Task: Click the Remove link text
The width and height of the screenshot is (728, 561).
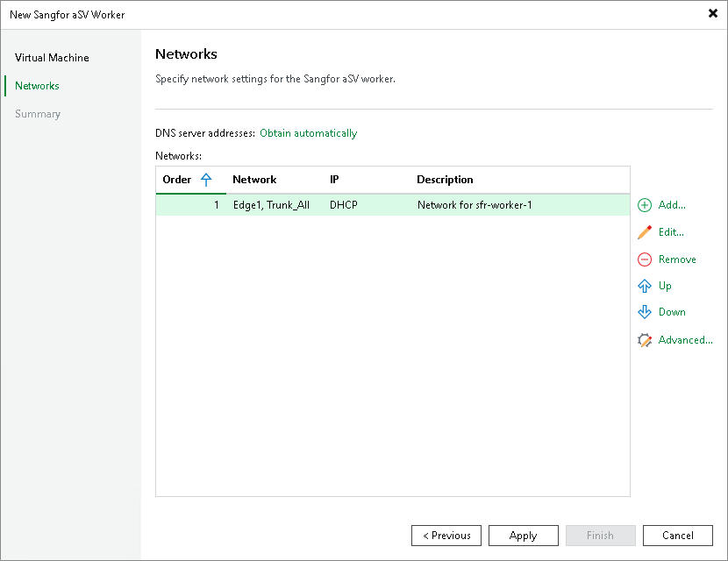Action: (x=677, y=259)
